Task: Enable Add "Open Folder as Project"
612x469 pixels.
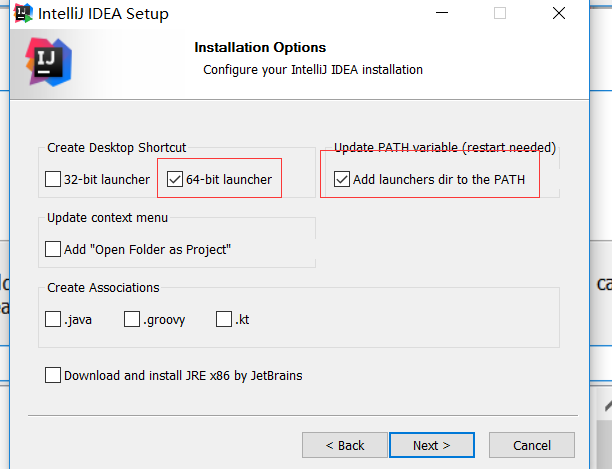Action: [53, 249]
